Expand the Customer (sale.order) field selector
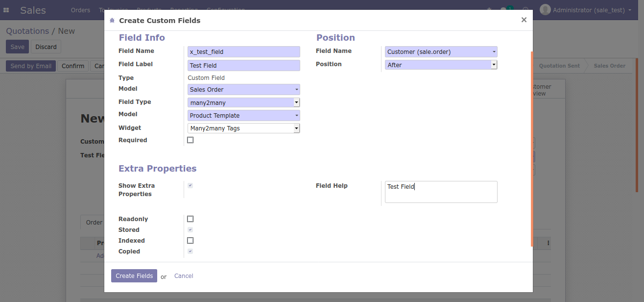The height and width of the screenshot is (302, 644). click(x=441, y=52)
